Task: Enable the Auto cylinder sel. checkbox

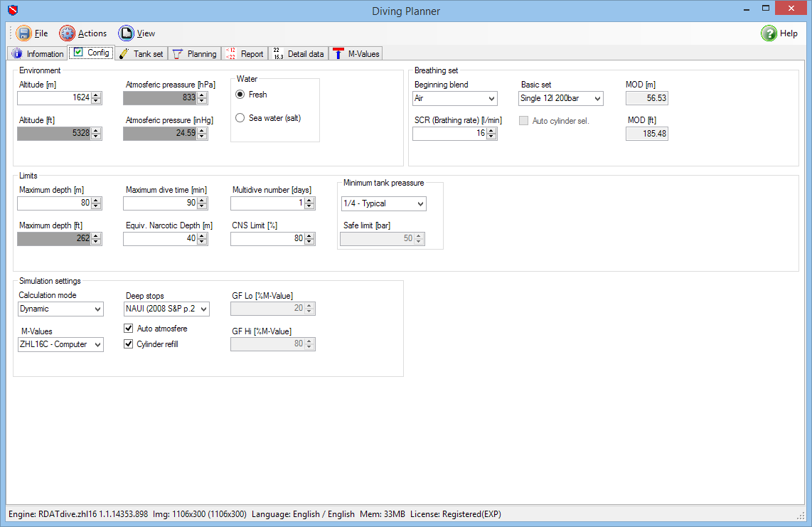Action: (x=523, y=121)
